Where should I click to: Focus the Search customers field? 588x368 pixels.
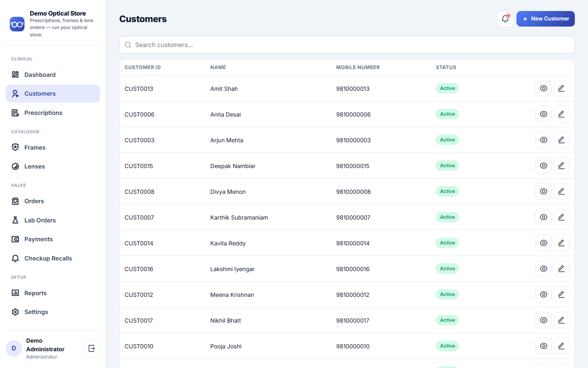tap(347, 45)
